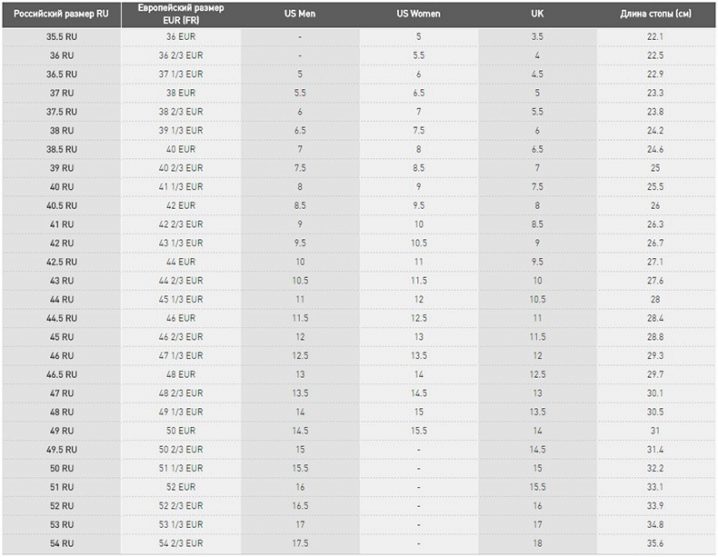
Task: Select the 31.4 foot length cell
Action: click(655, 449)
